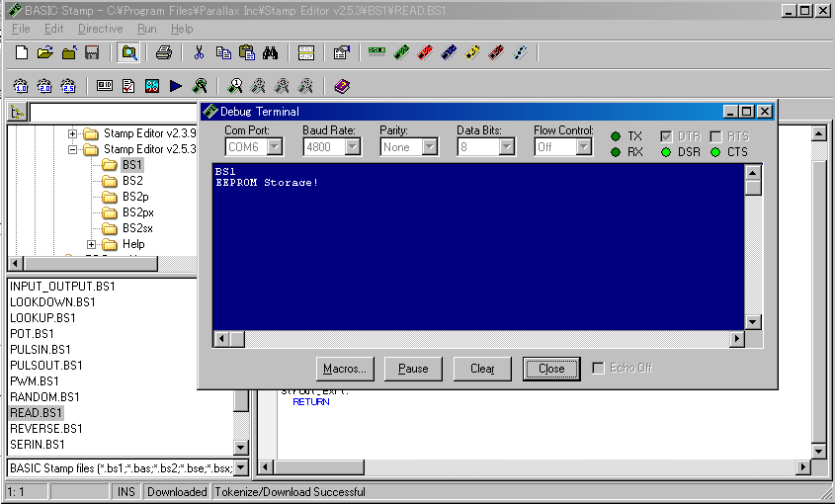Expand the Stamp Editor v2.3.9 folder
This screenshot has width=835, height=504.
72,133
